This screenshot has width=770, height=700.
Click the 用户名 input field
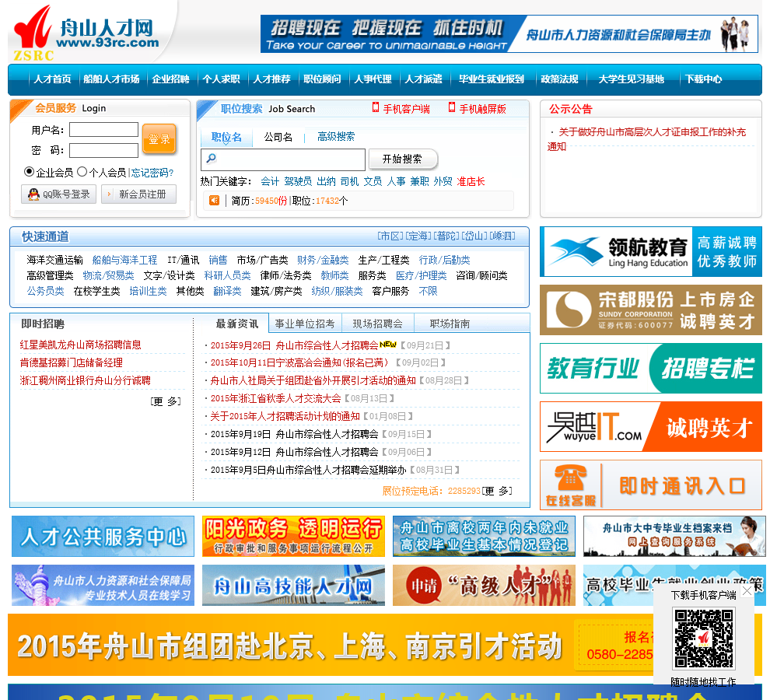click(x=103, y=130)
